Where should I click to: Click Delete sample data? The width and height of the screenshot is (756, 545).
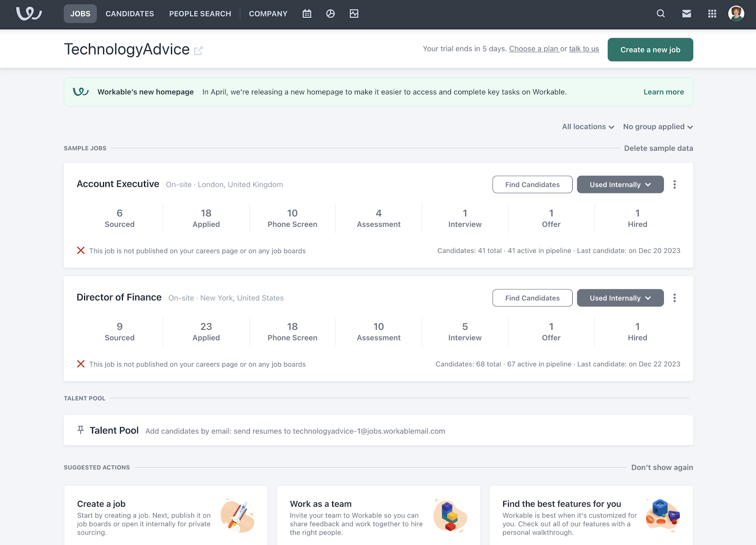click(x=659, y=148)
